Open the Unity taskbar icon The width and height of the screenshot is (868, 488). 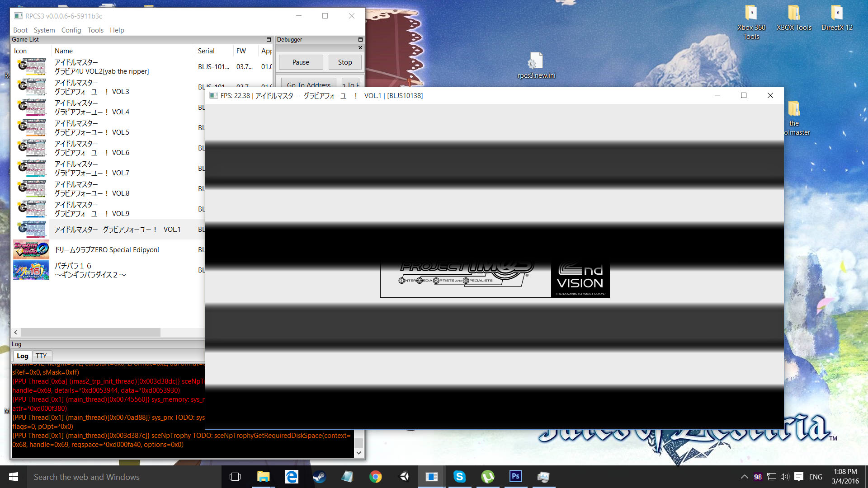404,477
